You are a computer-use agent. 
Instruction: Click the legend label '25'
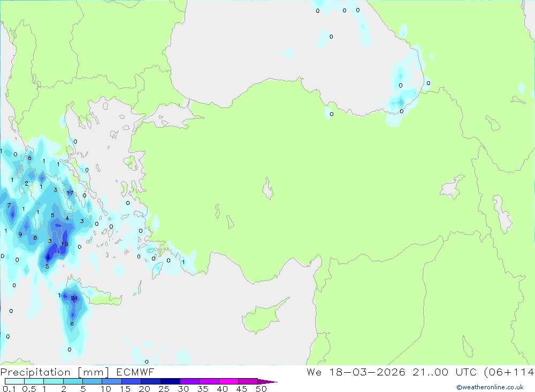pyautogui.click(x=164, y=389)
